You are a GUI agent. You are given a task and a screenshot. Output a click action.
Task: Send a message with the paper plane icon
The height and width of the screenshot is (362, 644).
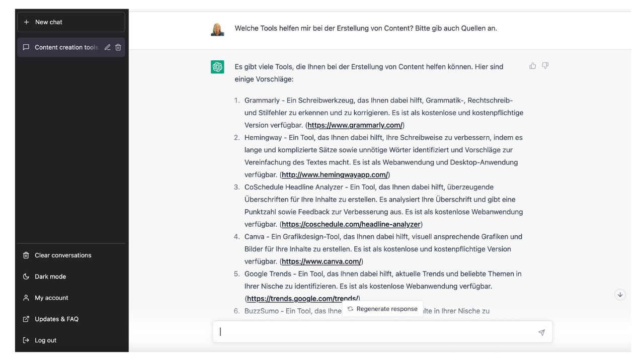coord(542,332)
